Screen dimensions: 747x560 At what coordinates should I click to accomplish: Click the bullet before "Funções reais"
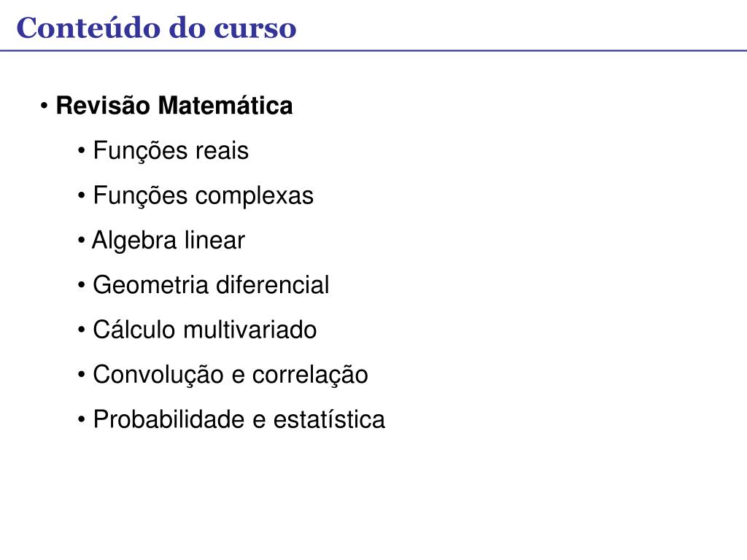point(82,151)
